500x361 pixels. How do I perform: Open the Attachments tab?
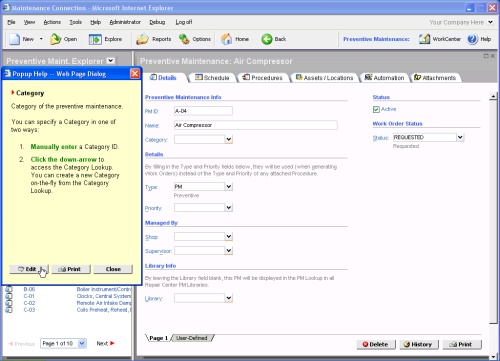tap(435, 78)
